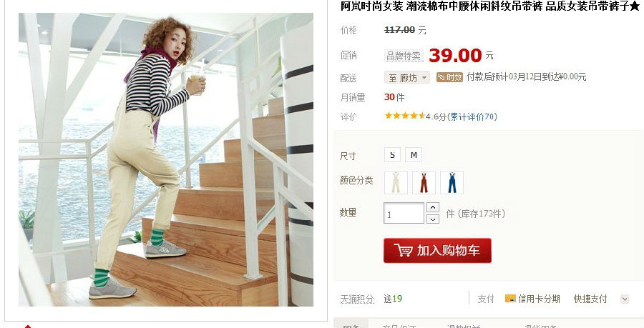The height and width of the screenshot is (328, 644).
Task: Decrease quantity with the down arrow
Action: 433,219
